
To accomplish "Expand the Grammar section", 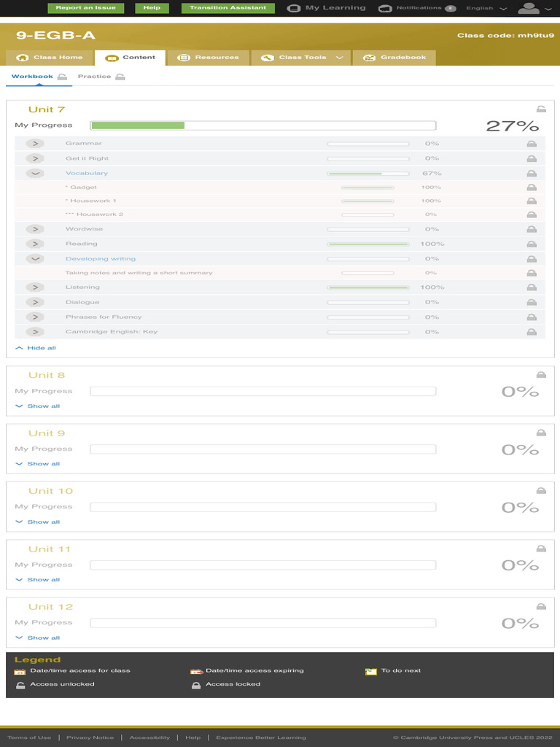I will pyautogui.click(x=35, y=144).
